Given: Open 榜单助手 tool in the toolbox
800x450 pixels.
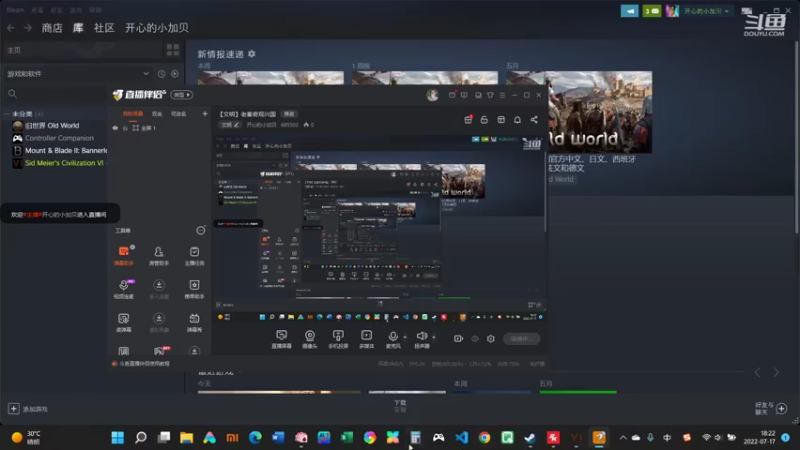Looking at the screenshot, I should (x=194, y=289).
